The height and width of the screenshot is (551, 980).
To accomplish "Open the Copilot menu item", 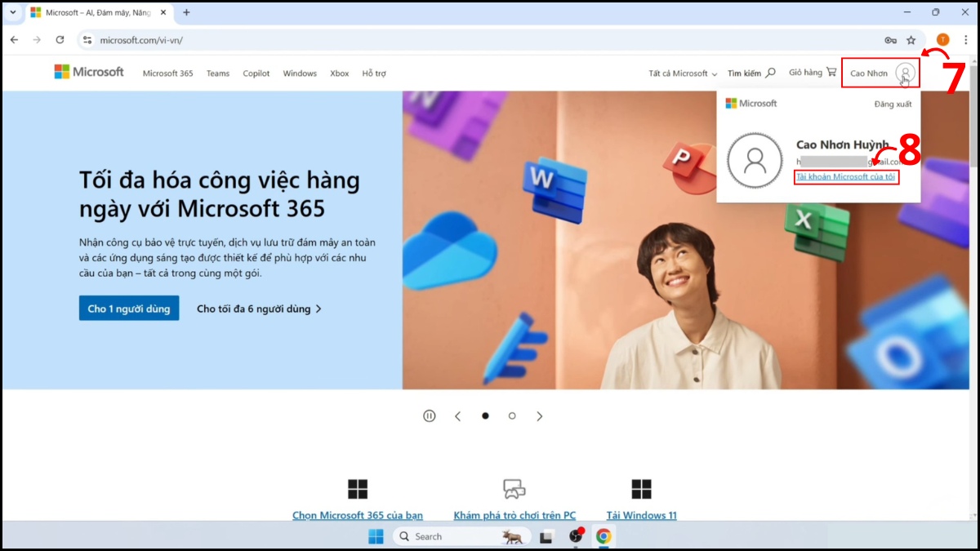I will [x=256, y=73].
